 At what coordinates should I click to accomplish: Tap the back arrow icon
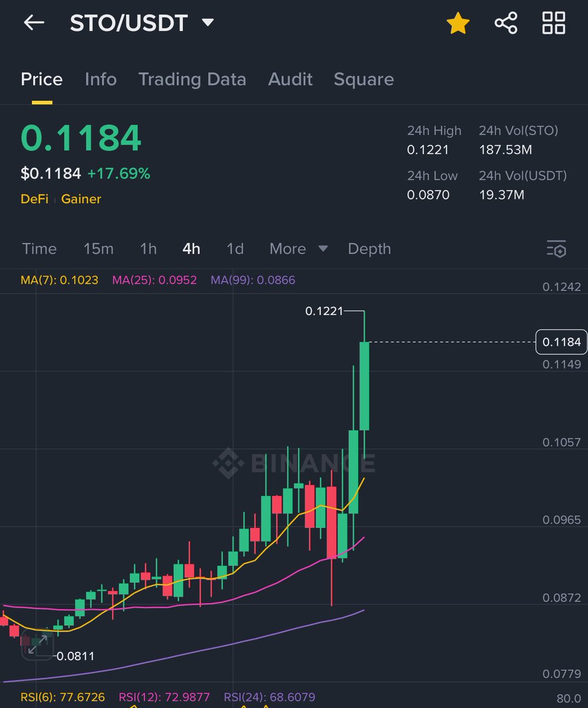click(x=34, y=23)
